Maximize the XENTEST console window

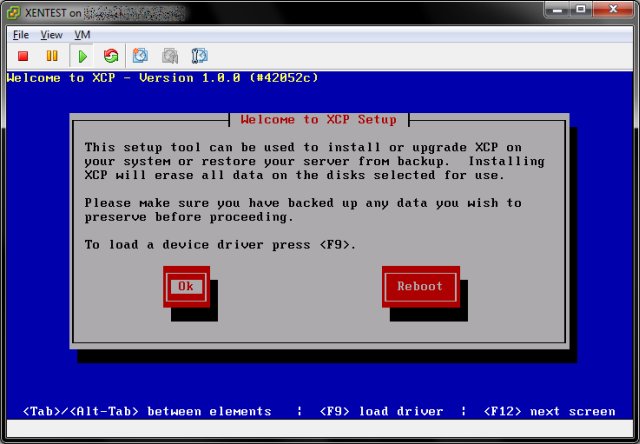pos(579,10)
